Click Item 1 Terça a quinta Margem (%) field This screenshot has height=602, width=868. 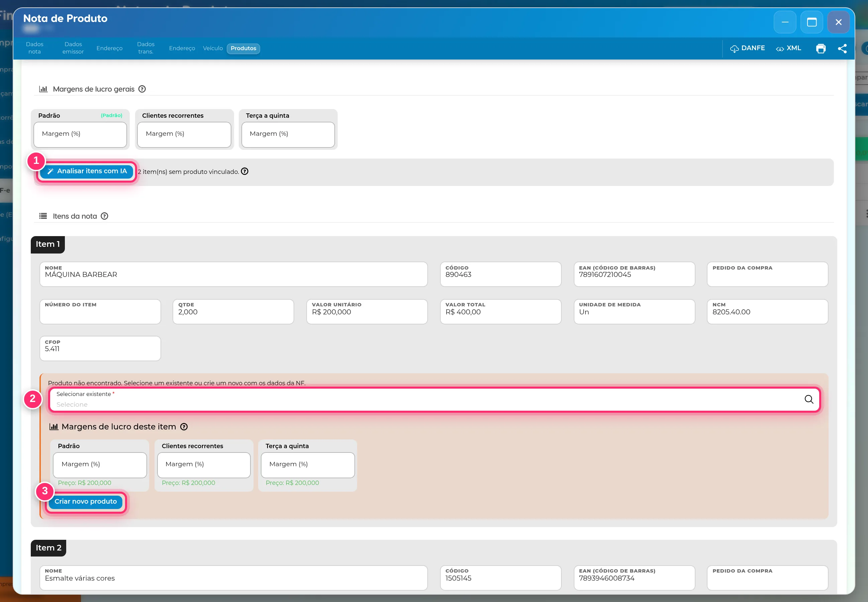pos(308,465)
